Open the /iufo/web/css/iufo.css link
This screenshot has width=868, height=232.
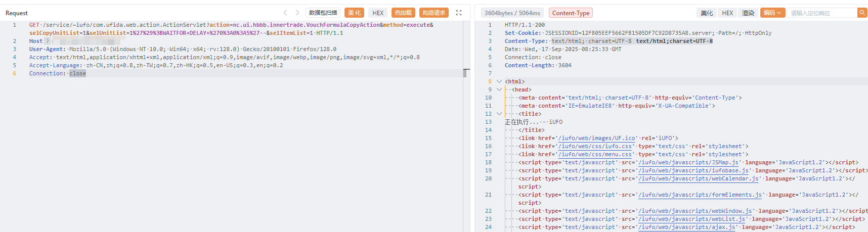(595, 146)
